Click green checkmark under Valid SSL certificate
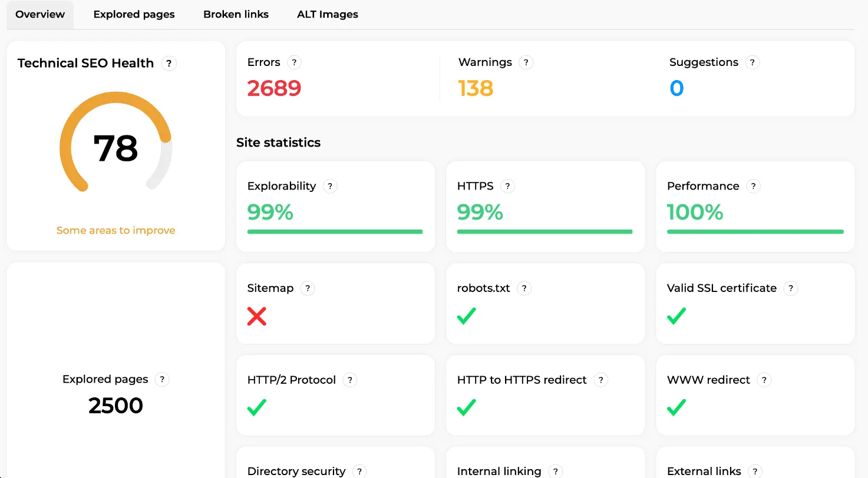The height and width of the screenshot is (478, 868). (x=676, y=316)
